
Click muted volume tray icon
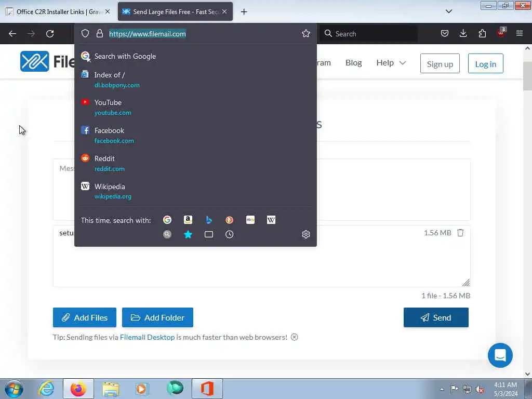tap(480, 390)
